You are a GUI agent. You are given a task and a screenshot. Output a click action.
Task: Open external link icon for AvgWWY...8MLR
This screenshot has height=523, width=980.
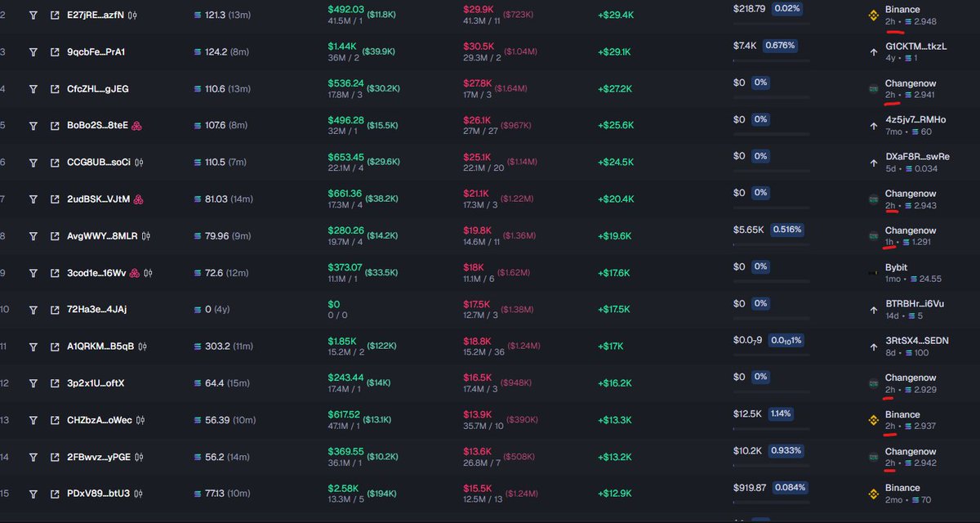point(55,235)
